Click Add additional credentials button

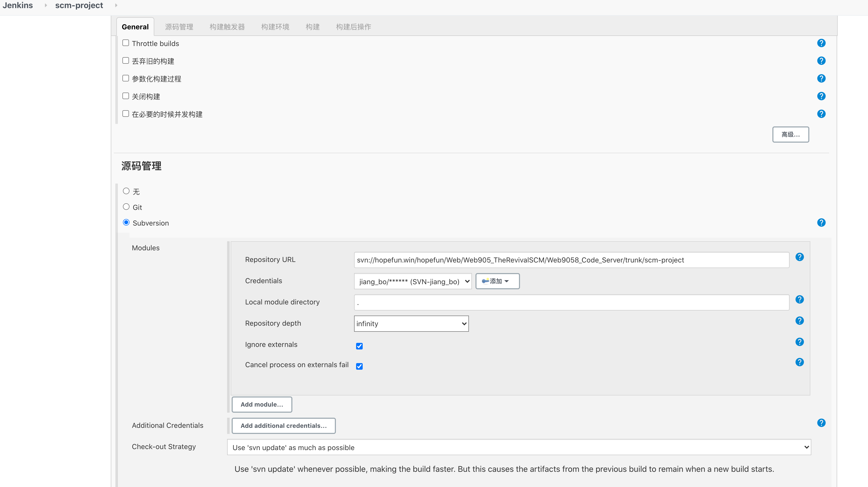(x=283, y=426)
